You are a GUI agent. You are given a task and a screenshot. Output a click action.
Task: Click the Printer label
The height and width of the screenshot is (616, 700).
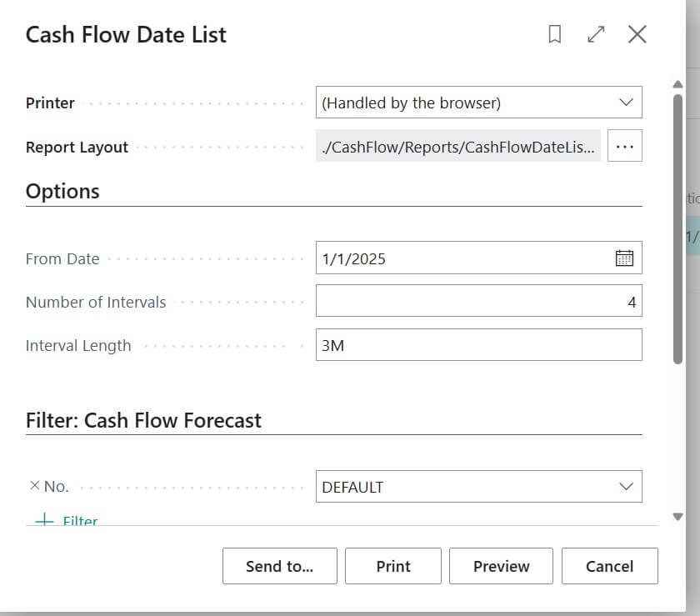click(50, 103)
